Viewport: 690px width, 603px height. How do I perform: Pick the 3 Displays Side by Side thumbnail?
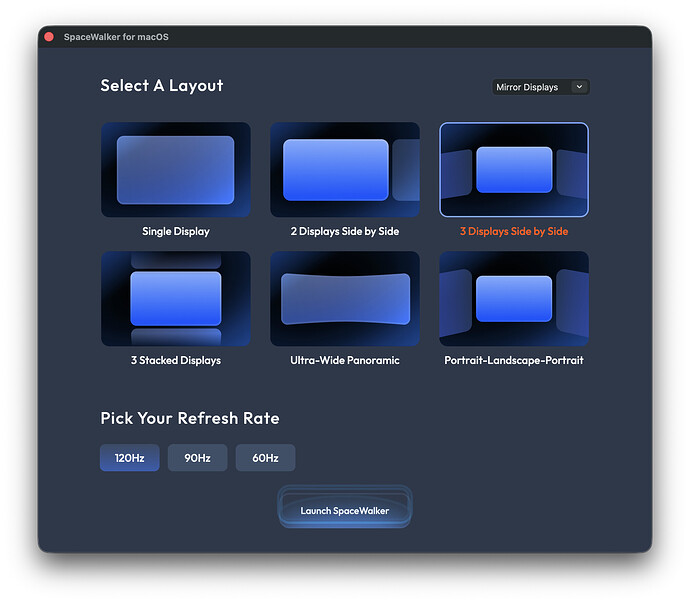[514, 169]
